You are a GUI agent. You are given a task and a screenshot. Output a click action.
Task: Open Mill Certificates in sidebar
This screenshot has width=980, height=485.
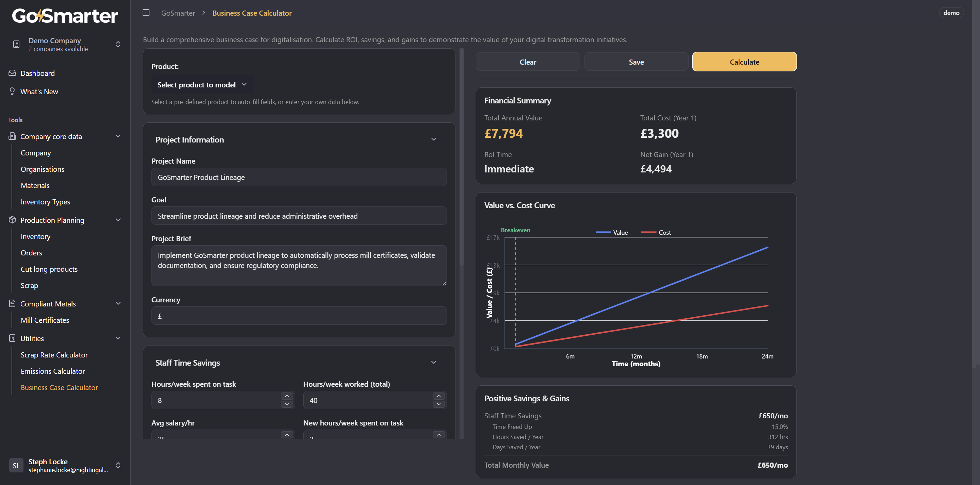(45, 320)
